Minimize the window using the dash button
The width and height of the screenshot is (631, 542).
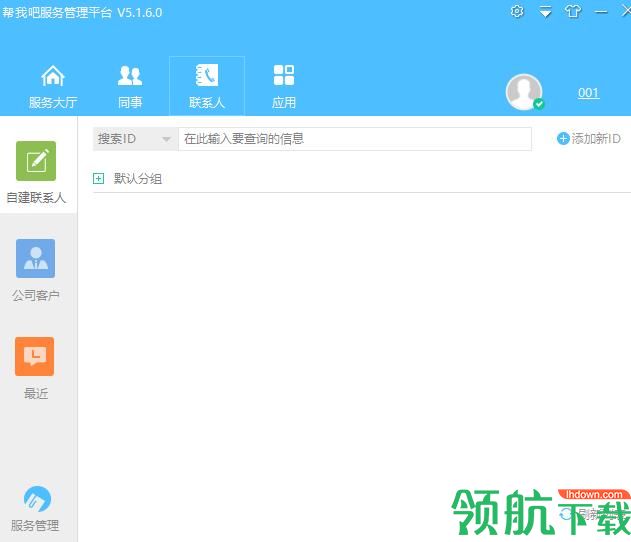point(601,12)
